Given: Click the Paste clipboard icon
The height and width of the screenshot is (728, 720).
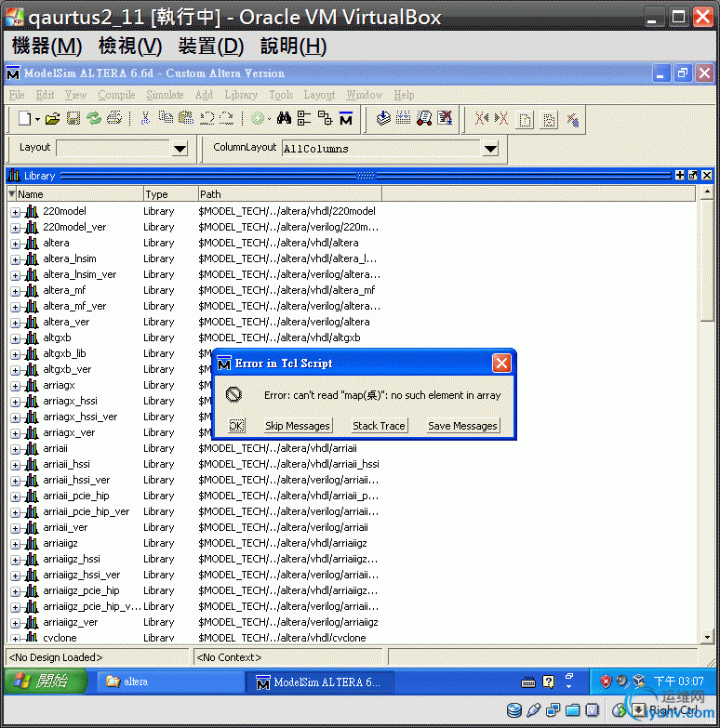Looking at the screenshot, I should pyautogui.click(x=186, y=118).
